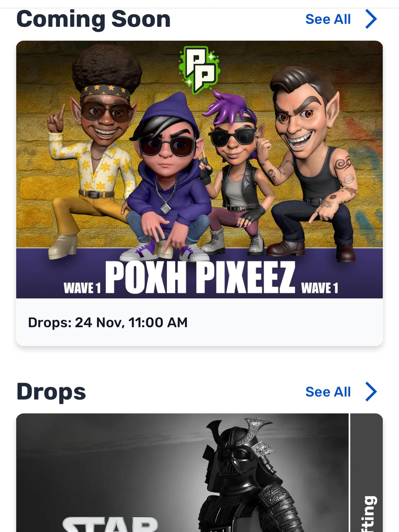
Task: Open the Star Wars samurai Vader drop card
Action: click(182, 473)
